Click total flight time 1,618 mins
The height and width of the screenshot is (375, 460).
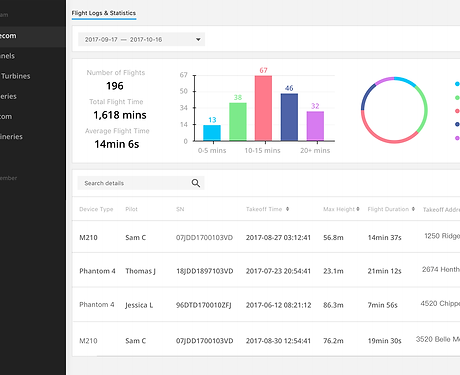120,115
